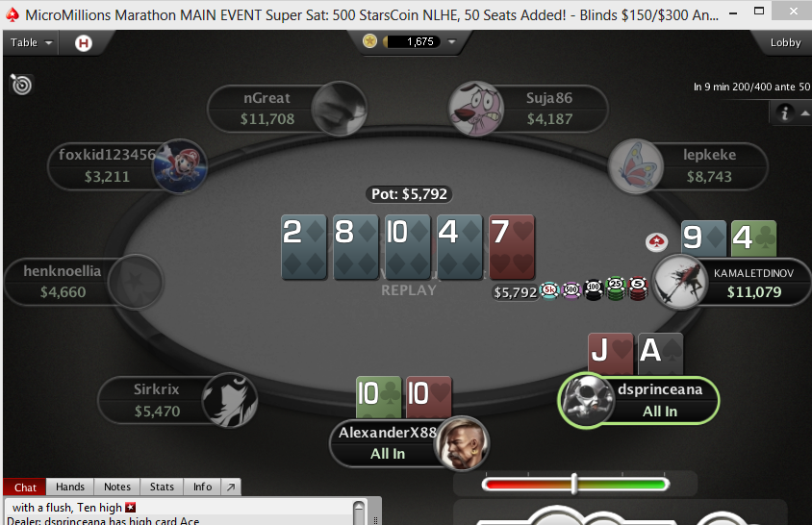
Task: Select the Info tab
Action: [202, 487]
